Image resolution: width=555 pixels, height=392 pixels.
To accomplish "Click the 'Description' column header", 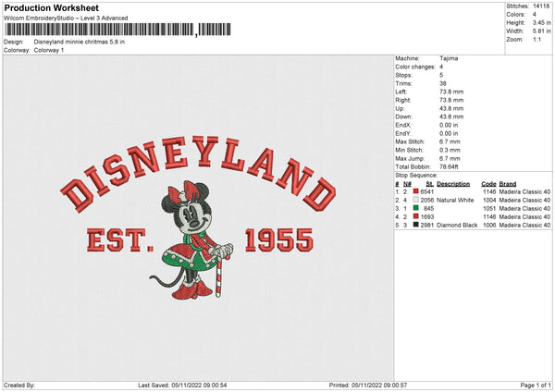I will 453,184.
